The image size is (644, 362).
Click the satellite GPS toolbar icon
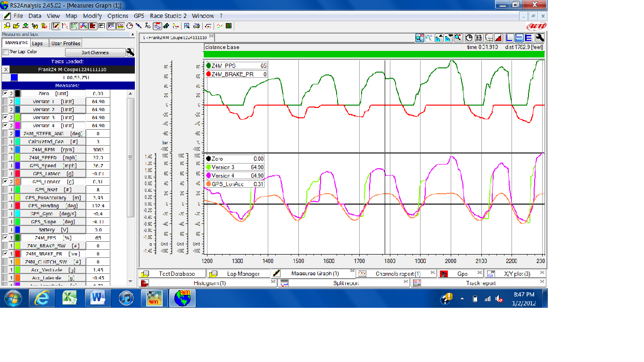tap(166, 26)
